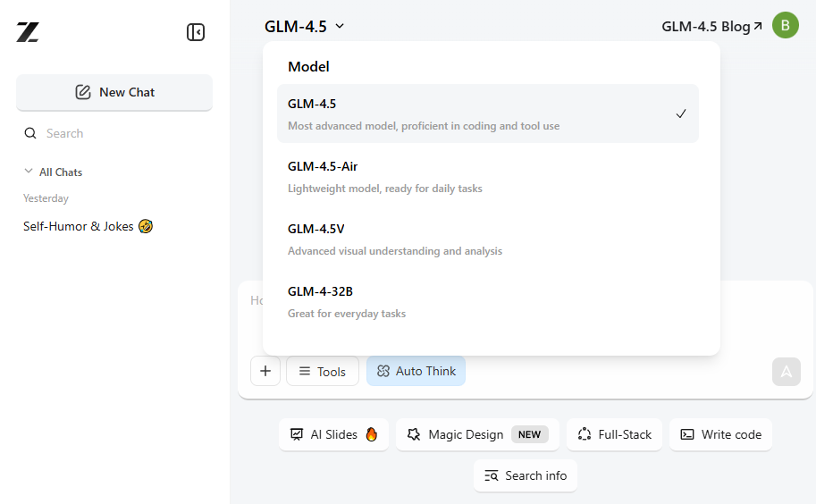
Task: Click the user avatar B icon
Action: pos(785,26)
